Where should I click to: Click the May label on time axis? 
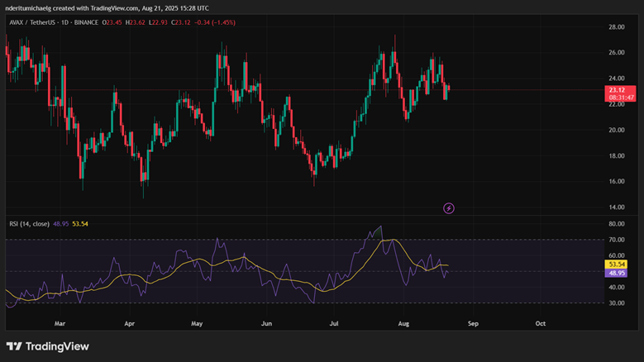pos(197,325)
